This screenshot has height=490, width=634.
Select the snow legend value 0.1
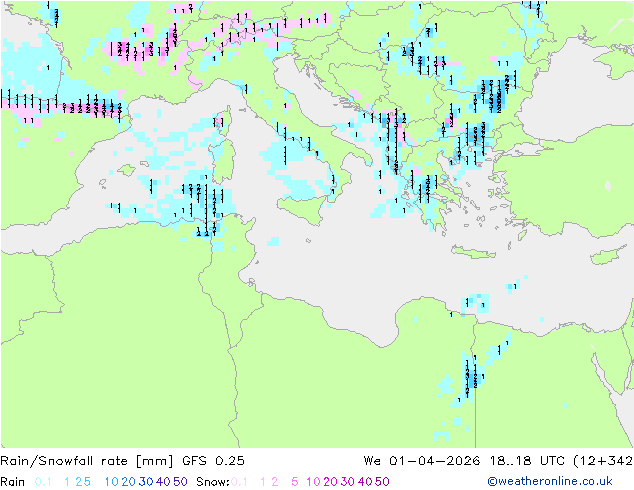coord(239,482)
